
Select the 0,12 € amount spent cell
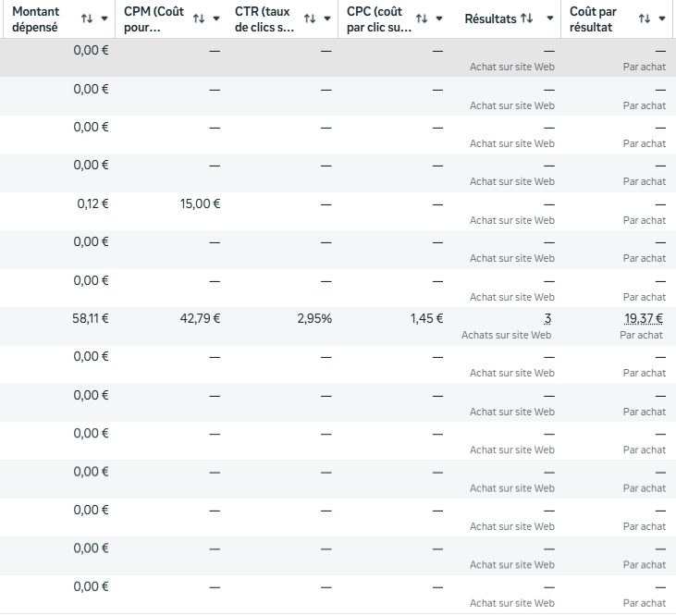click(92, 203)
